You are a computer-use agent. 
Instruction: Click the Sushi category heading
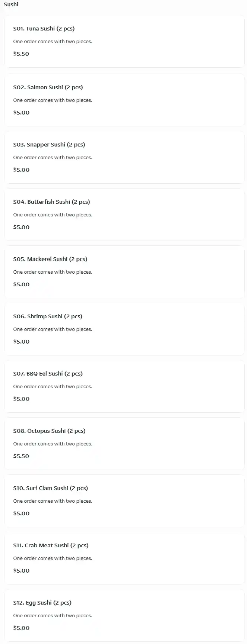(11, 4)
